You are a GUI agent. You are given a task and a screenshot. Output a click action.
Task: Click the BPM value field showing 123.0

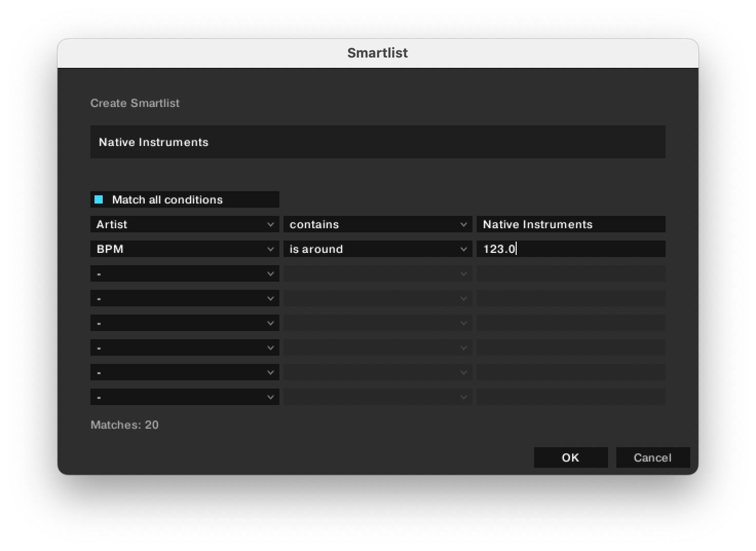(x=571, y=249)
